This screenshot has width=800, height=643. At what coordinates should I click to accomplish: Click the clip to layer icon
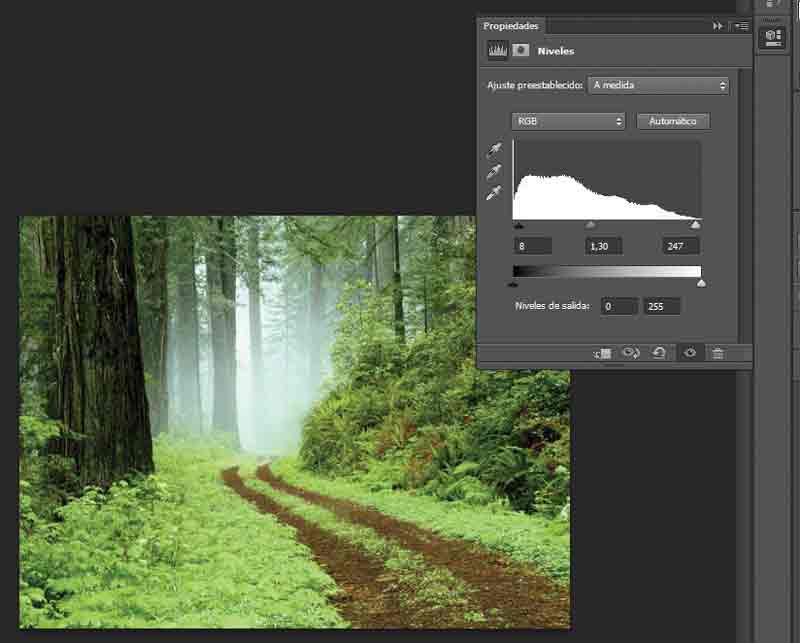point(602,353)
